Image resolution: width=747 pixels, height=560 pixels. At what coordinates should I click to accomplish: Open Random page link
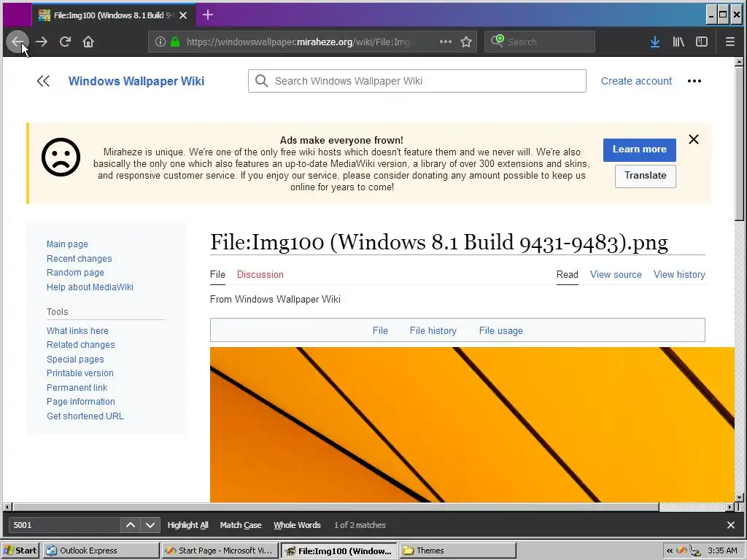point(75,273)
